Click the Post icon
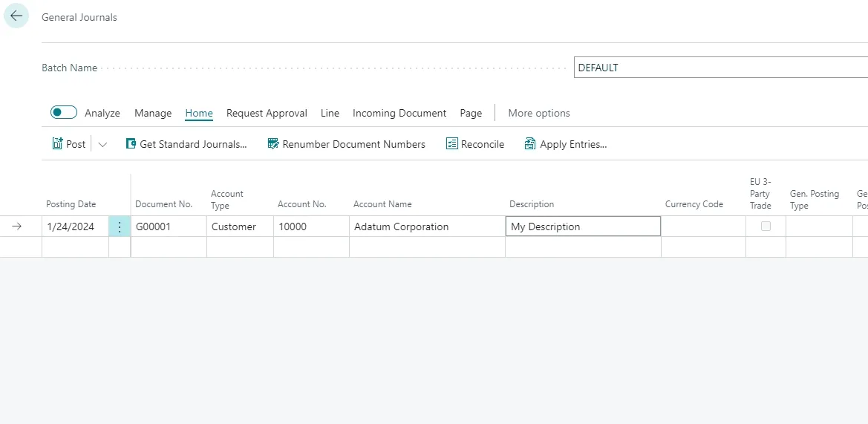The width and height of the screenshot is (868, 424). [58, 144]
